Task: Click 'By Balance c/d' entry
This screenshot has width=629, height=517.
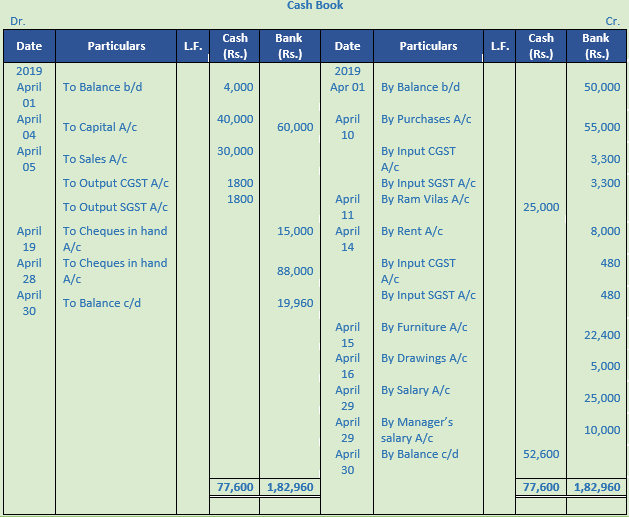Action: coord(420,454)
